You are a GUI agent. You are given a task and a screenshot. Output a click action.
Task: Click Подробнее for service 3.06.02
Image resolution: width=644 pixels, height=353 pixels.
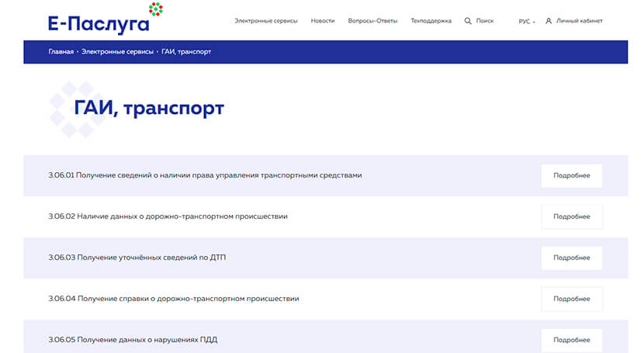(571, 216)
